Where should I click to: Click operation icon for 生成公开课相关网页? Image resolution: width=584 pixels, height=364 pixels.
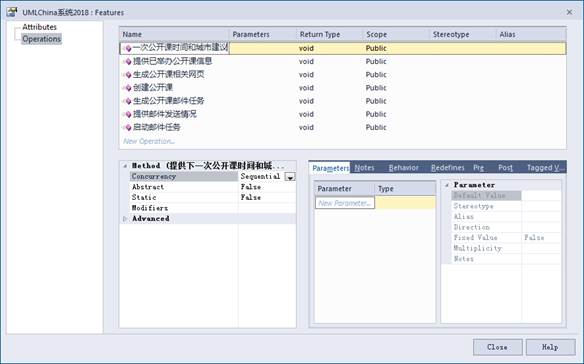128,75
